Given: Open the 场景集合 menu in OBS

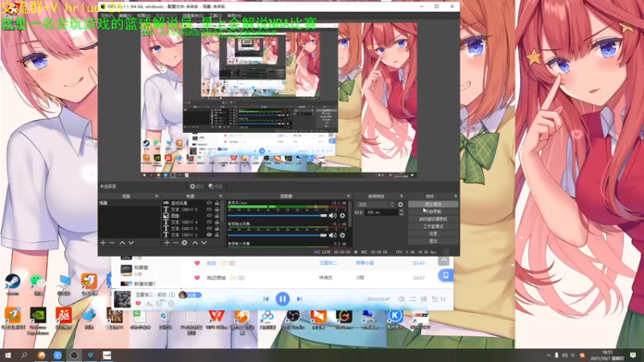Looking at the screenshot, I should tap(192, 15).
